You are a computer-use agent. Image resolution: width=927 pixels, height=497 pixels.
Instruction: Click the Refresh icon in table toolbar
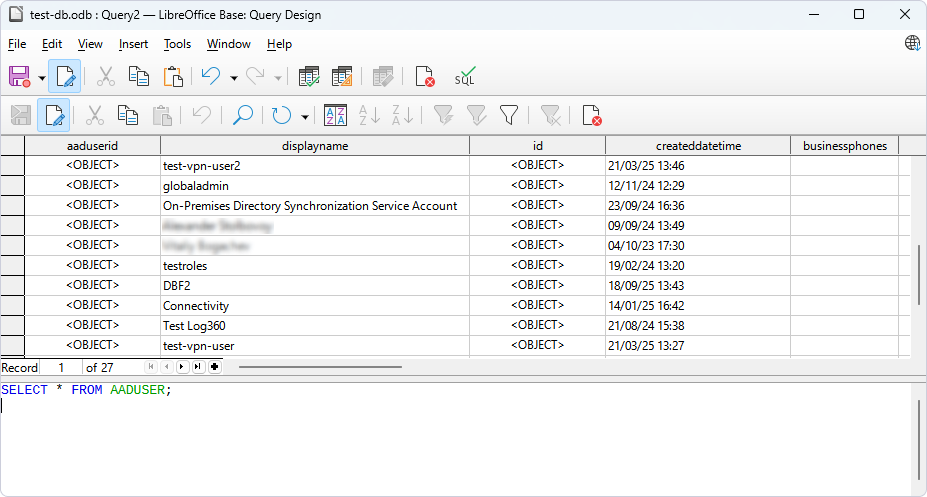(282, 116)
